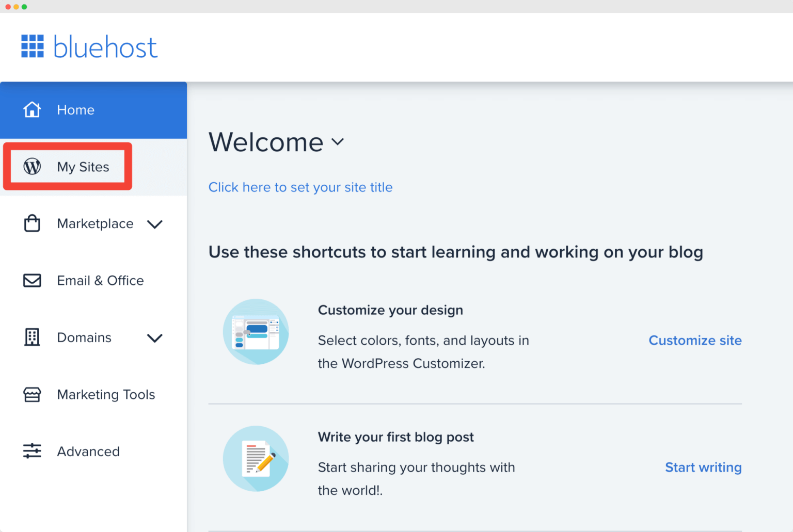Expand the Marketplace submenu chevron

click(x=155, y=224)
